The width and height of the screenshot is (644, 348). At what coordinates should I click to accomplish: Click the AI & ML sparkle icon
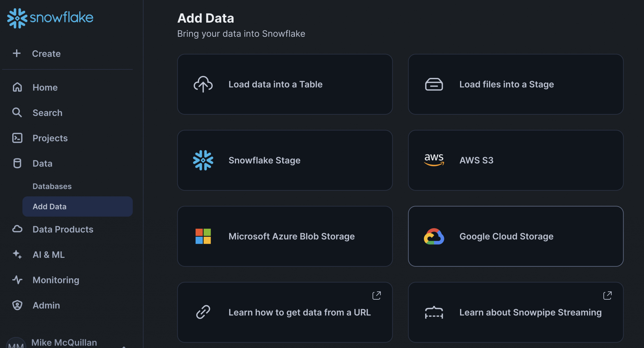(17, 254)
